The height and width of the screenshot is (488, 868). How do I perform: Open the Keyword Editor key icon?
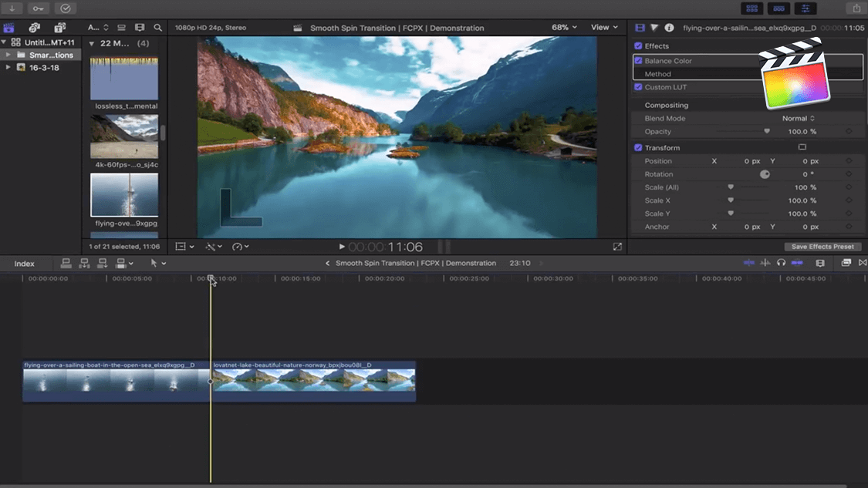[x=38, y=8]
